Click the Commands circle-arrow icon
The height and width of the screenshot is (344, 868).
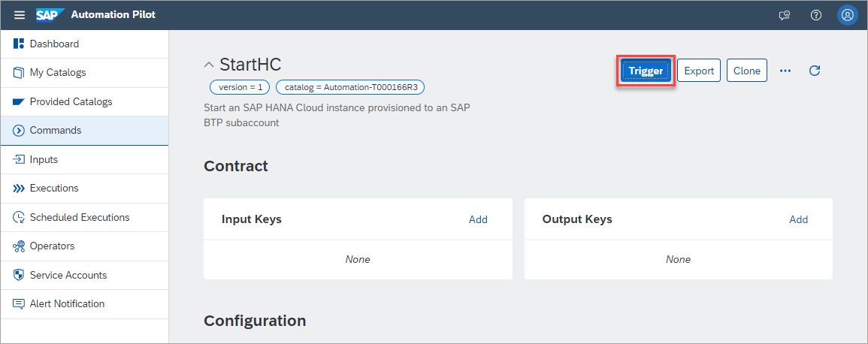click(x=19, y=131)
